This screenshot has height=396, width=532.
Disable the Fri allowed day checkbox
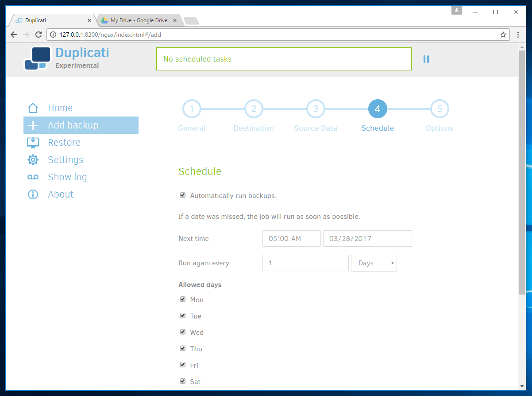click(183, 365)
